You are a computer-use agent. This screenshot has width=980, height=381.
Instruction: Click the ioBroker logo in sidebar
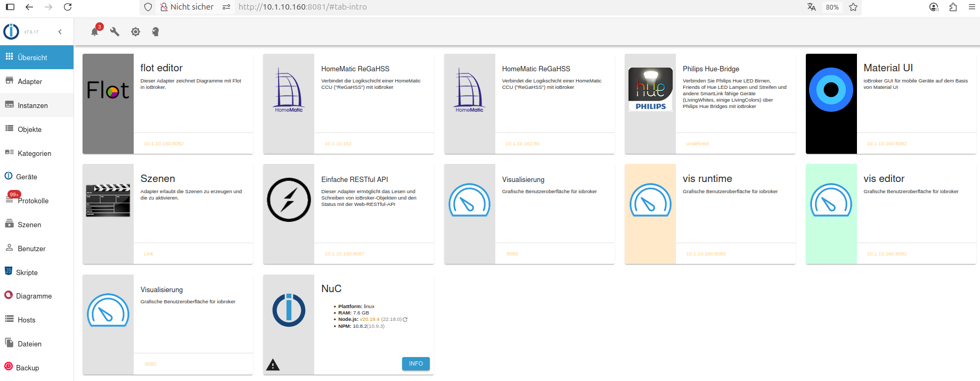pos(11,32)
